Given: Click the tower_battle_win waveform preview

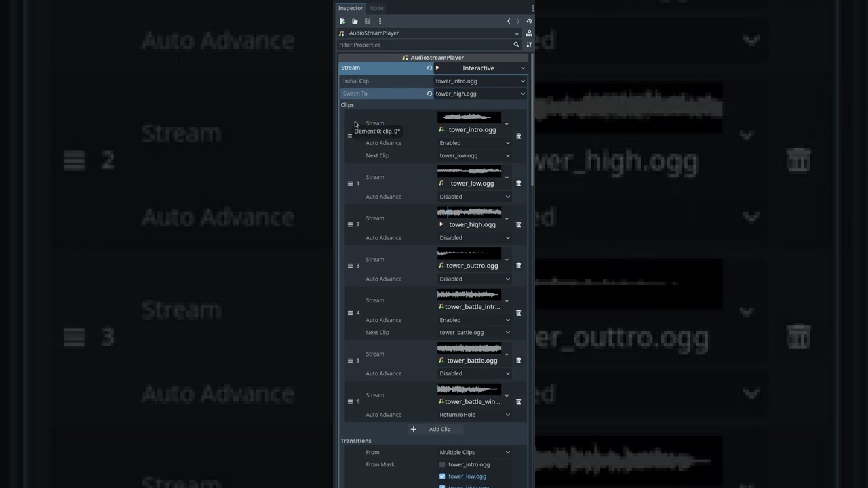Looking at the screenshot, I should coord(469,389).
